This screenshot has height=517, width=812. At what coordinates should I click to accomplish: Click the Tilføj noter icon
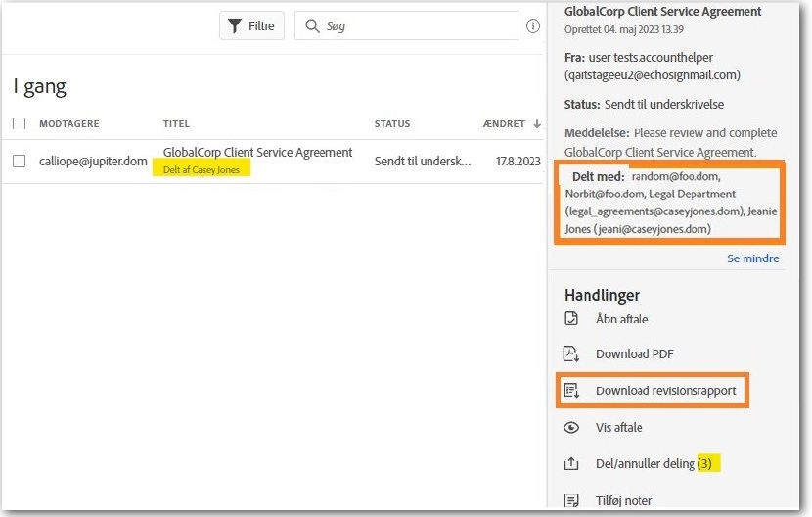coord(572,500)
